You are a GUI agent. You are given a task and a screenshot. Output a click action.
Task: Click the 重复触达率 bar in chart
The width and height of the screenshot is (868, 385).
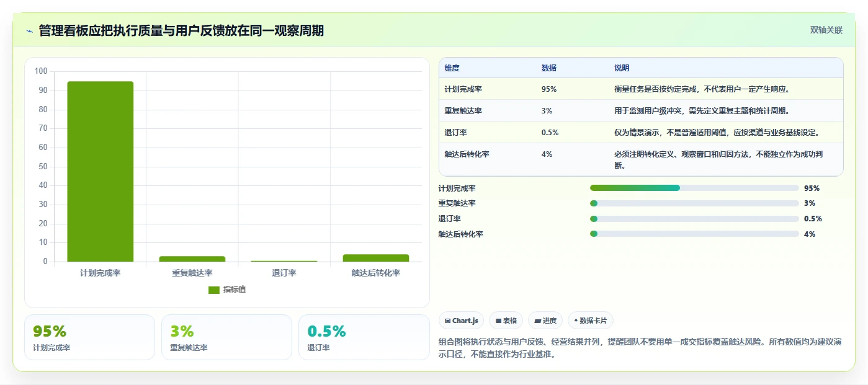click(192, 259)
